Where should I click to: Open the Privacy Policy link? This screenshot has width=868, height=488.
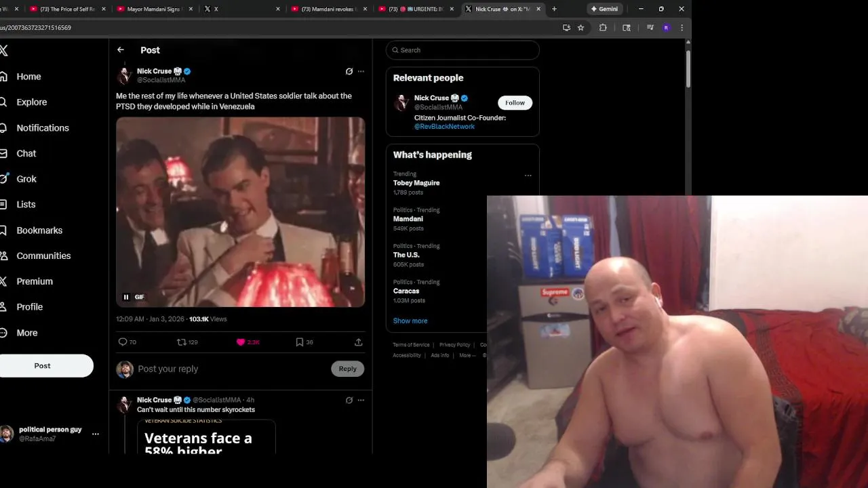coord(454,345)
